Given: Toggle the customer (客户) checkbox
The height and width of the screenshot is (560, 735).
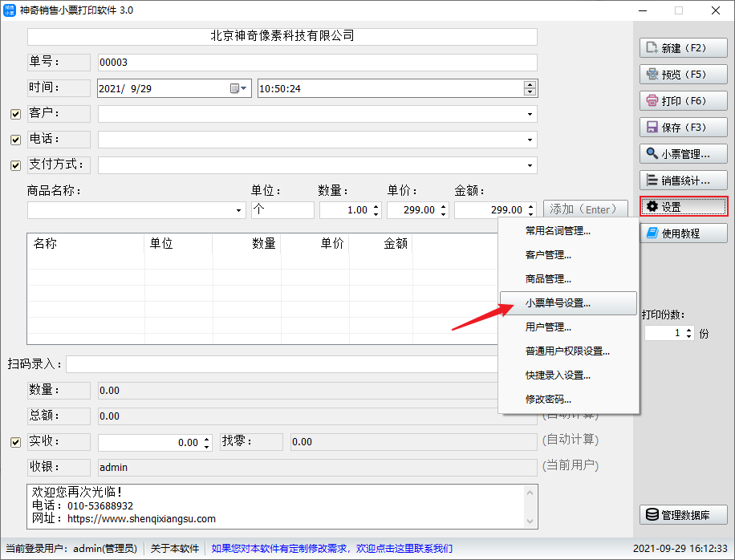Looking at the screenshot, I should (15, 115).
